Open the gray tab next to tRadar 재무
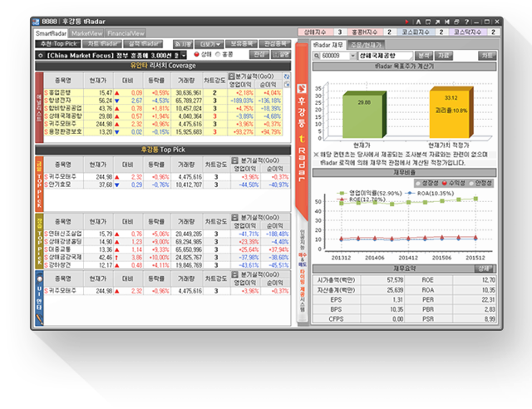 click(x=366, y=45)
